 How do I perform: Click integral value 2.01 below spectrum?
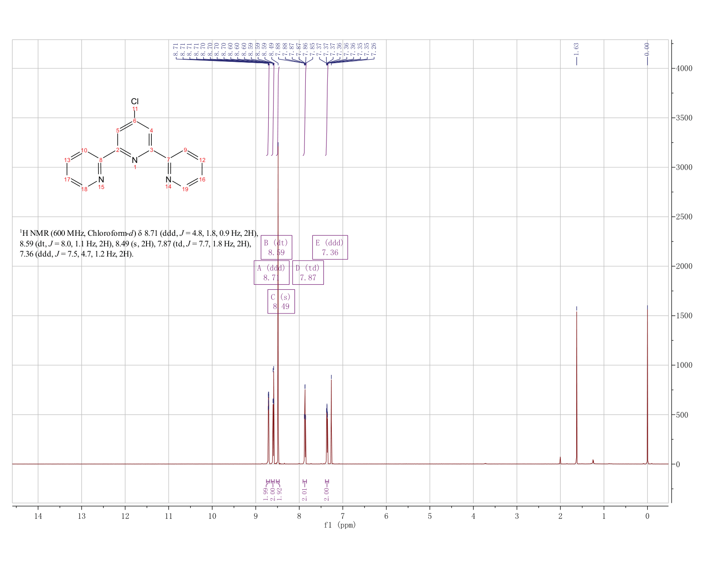pyautogui.click(x=304, y=495)
